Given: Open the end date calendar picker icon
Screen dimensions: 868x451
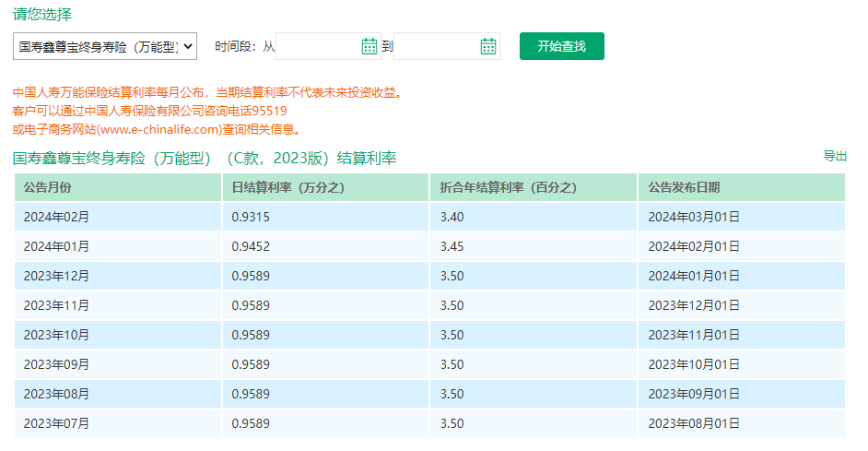Looking at the screenshot, I should [488, 46].
